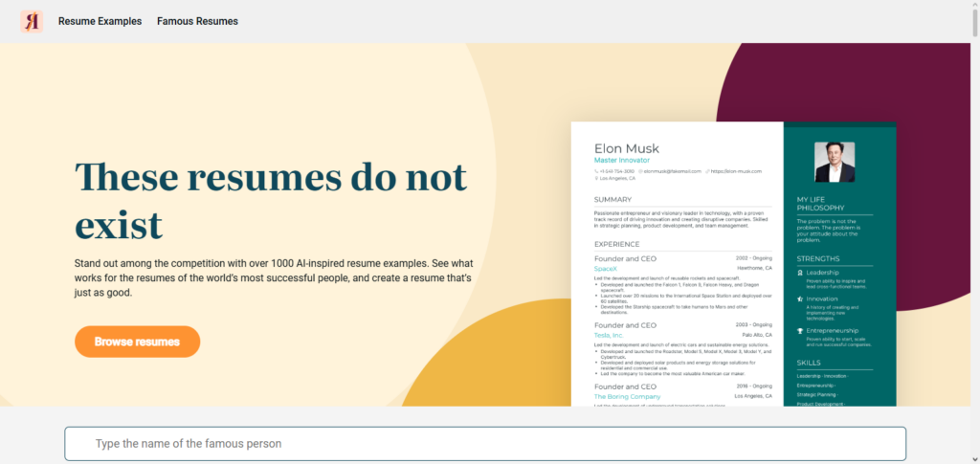Screen dimensions: 980x464
Task: Click the Elon Musk name heading
Action: pyautogui.click(x=626, y=148)
